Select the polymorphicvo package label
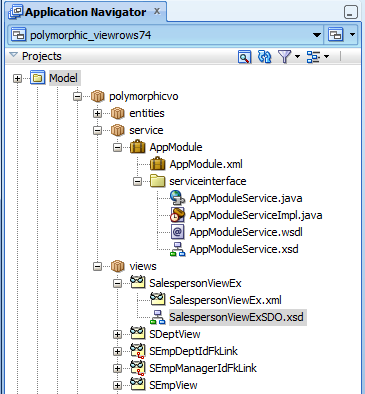The height and width of the screenshot is (394, 365). pos(144,96)
